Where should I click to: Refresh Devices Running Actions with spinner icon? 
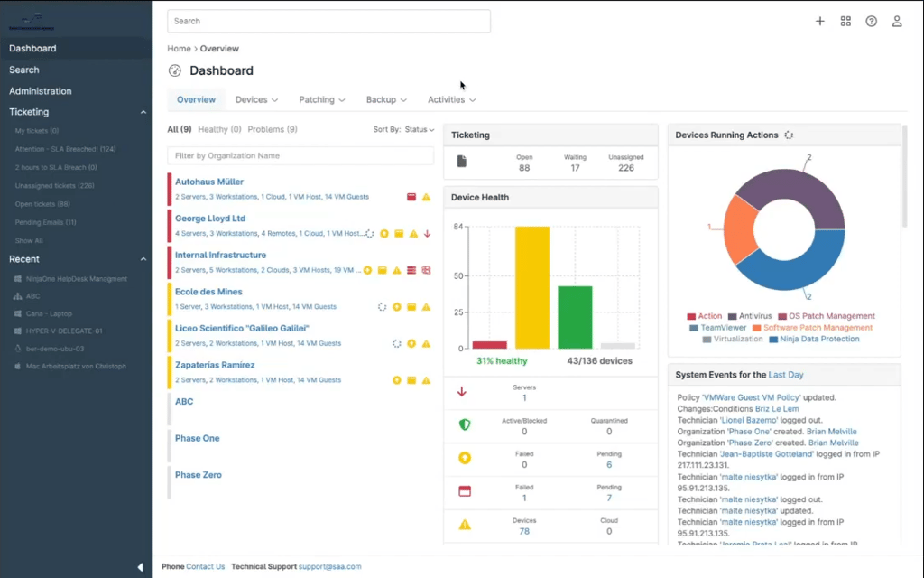789,135
